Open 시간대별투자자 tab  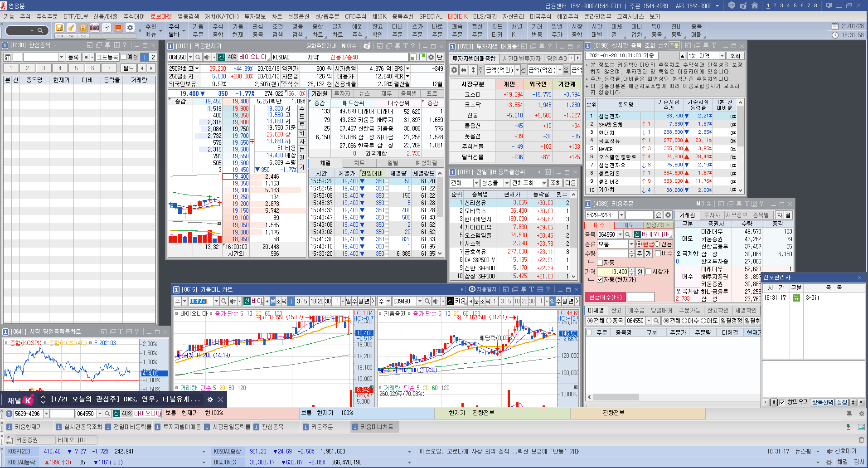(x=522, y=58)
